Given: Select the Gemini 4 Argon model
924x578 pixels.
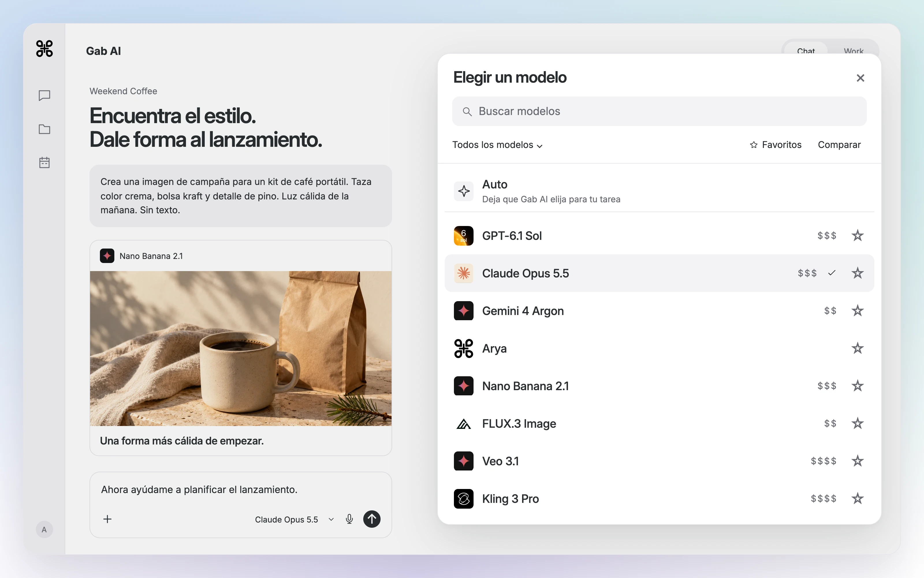Looking at the screenshot, I should click(659, 311).
